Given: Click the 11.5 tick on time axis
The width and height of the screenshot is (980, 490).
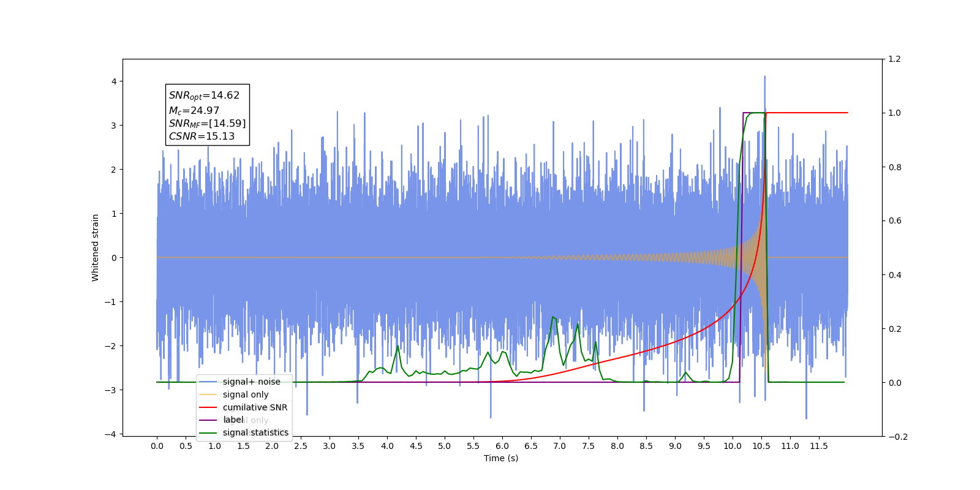Looking at the screenshot, I should (x=819, y=446).
